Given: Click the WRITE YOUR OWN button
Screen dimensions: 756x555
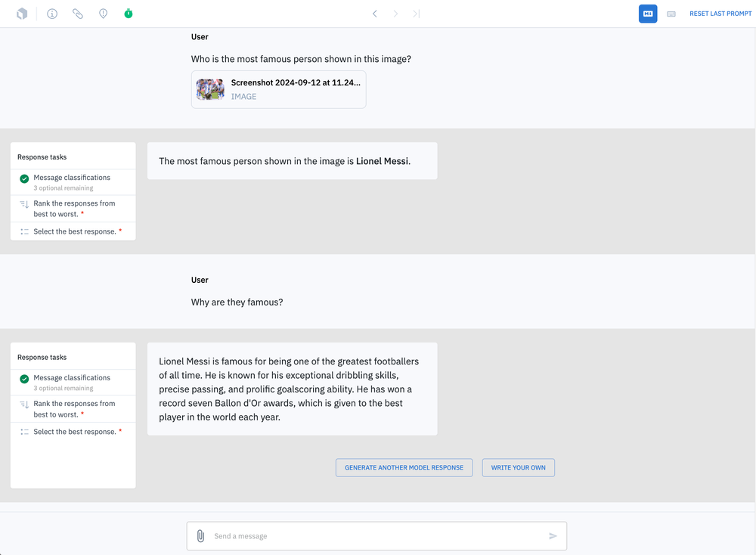Looking at the screenshot, I should coord(518,467).
